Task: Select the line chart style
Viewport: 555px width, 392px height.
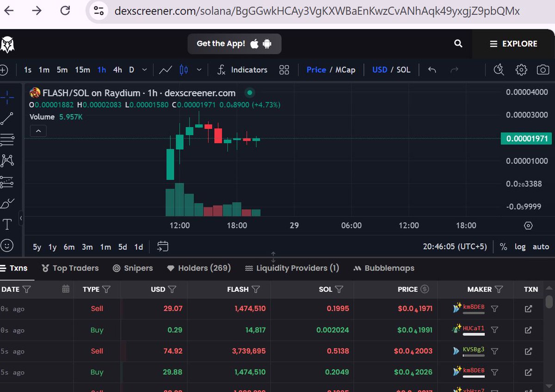Action: pyautogui.click(x=166, y=70)
